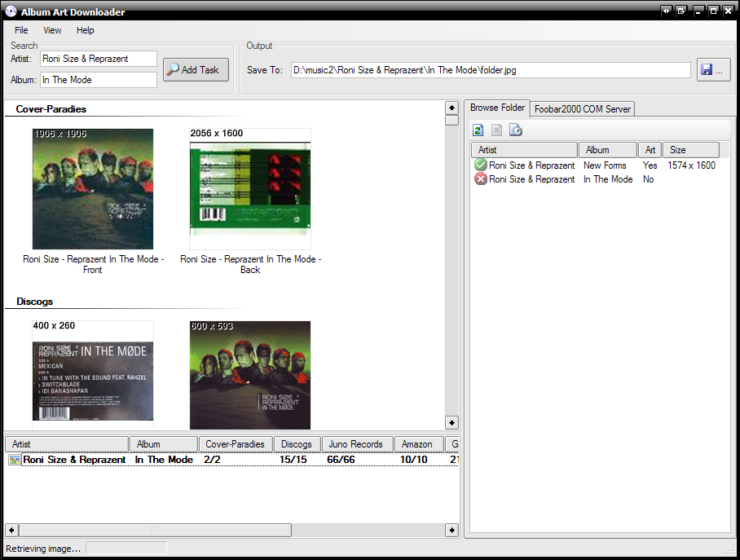Click the 10/10 Amazon count

click(413, 460)
